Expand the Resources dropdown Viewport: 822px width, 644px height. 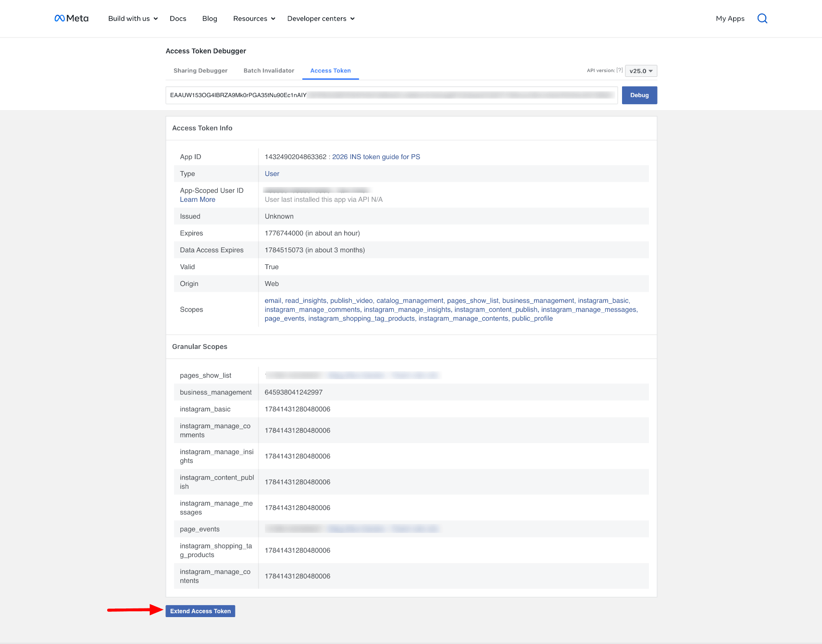click(254, 18)
